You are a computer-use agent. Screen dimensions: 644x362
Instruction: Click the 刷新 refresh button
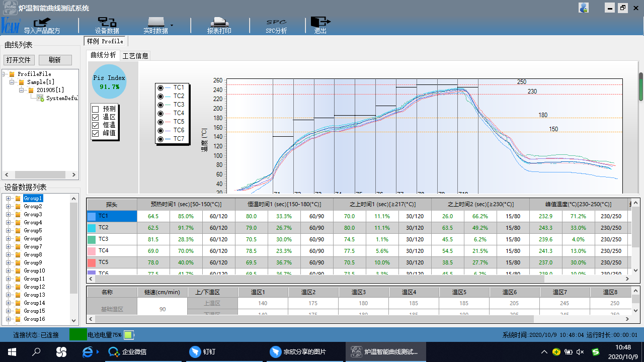click(x=55, y=60)
